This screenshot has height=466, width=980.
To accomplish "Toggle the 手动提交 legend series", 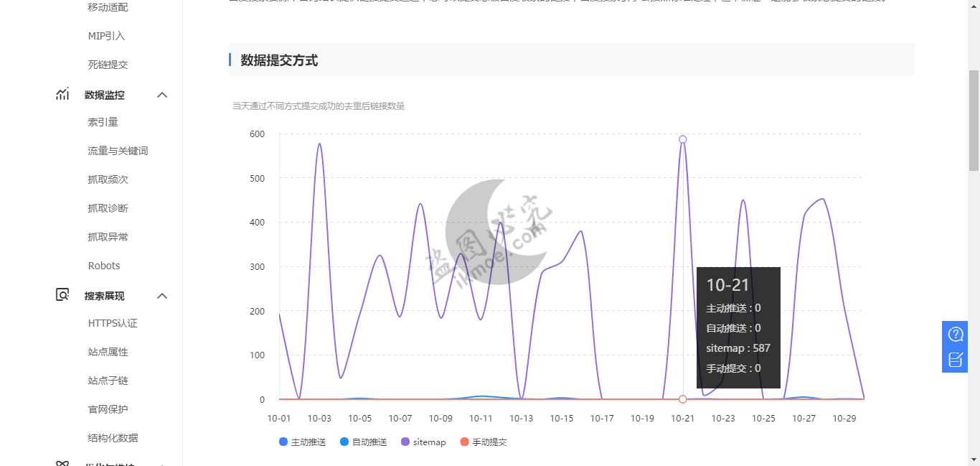I will (484, 442).
